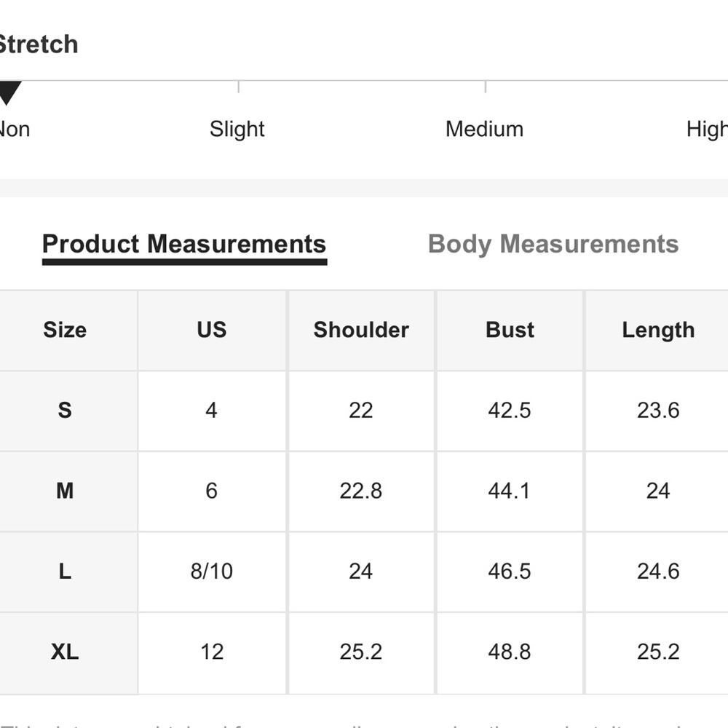
Task: Click the black stretch indicator triangle
Action: (x=8, y=93)
